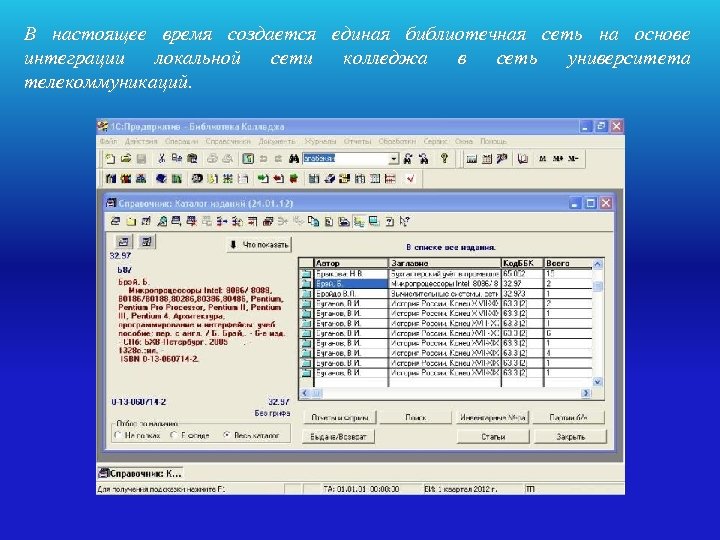This screenshot has width=720, height=540.
Task: Click the 'Выдача/Возврат' button
Action: tap(338, 436)
